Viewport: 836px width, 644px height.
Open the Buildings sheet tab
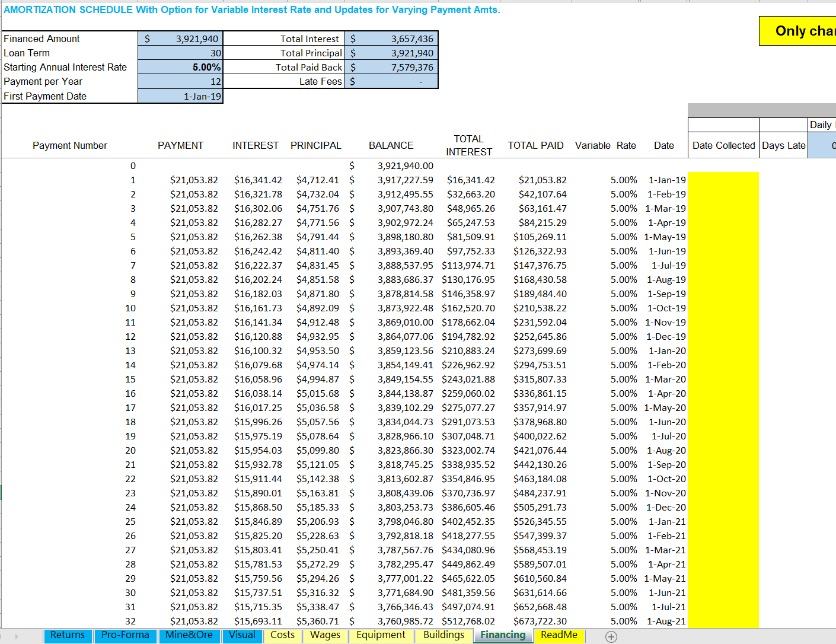coord(443,635)
